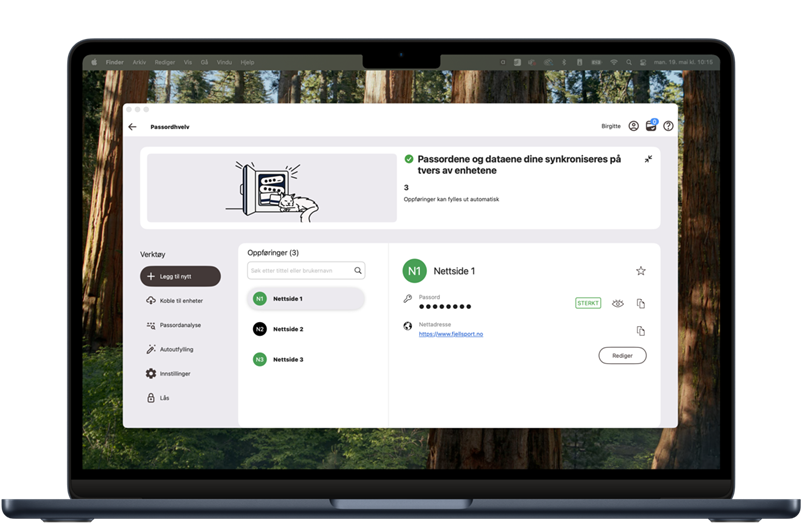Click the search magnifier icon in Oppføringer
Viewport: 803px width, 524px height.
point(358,271)
